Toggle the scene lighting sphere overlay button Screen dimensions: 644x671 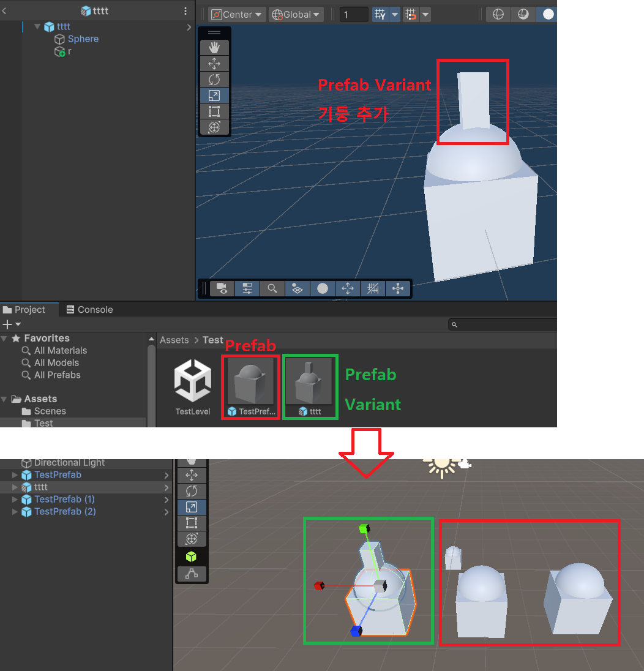(x=323, y=289)
